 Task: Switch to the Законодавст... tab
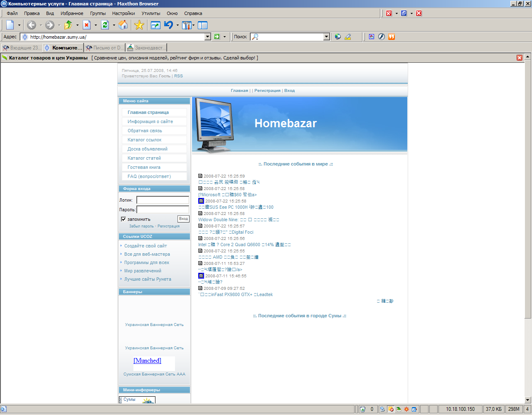146,48
